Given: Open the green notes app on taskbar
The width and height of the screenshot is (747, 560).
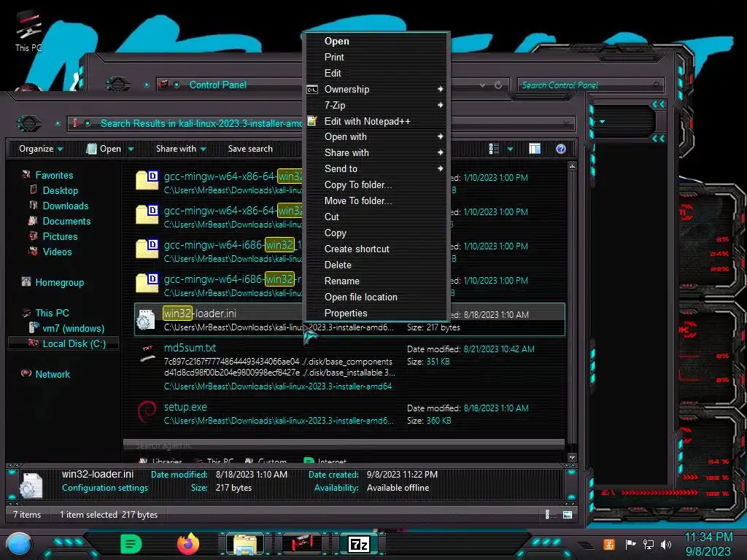Looking at the screenshot, I should pos(131,544).
